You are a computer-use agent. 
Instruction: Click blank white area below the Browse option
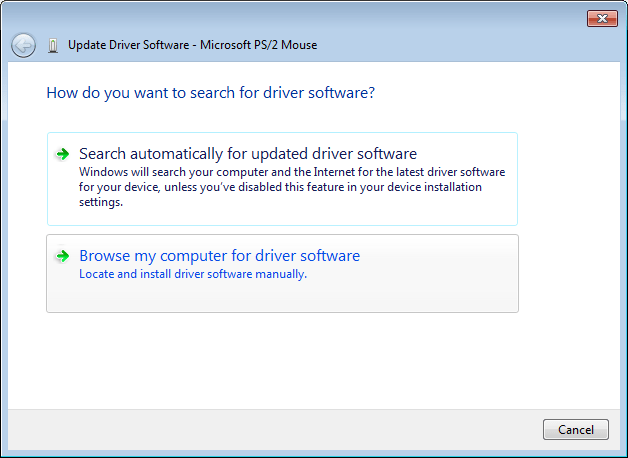(x=280, y=360)
